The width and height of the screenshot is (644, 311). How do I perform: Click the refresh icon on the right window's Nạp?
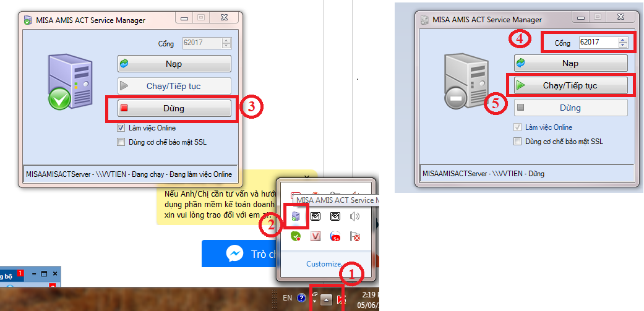(x=520, y=63)
